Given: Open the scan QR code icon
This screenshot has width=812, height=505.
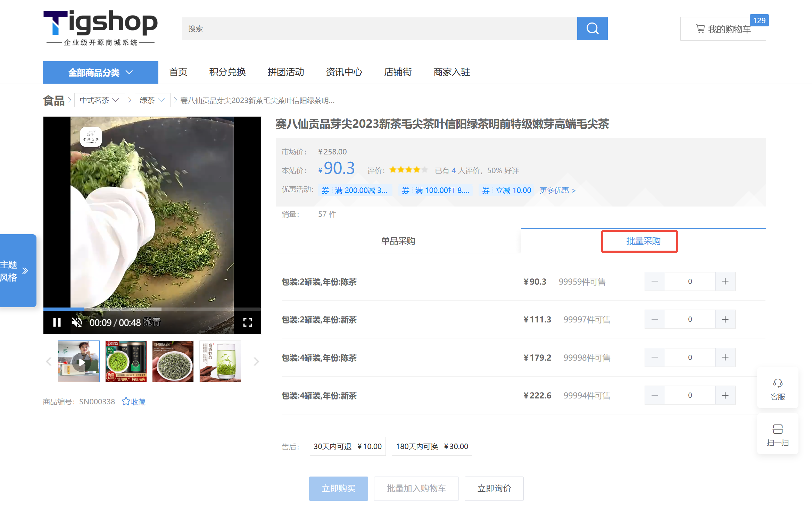Looking at the screenshot, I should click(x=777, y=429).
